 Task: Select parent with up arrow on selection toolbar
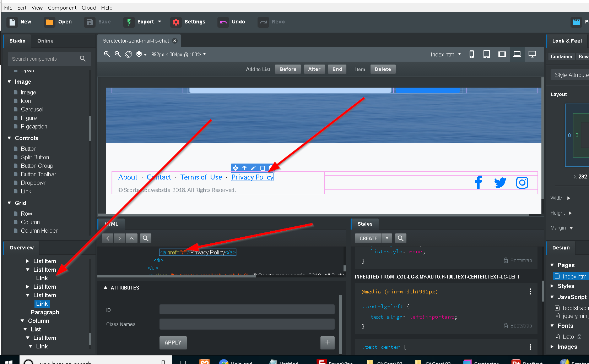(244, 168)
